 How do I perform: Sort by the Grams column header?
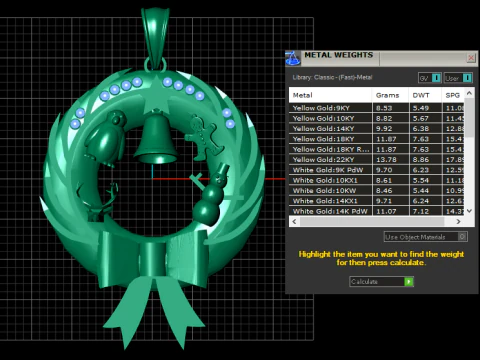(x=390, y=95)
